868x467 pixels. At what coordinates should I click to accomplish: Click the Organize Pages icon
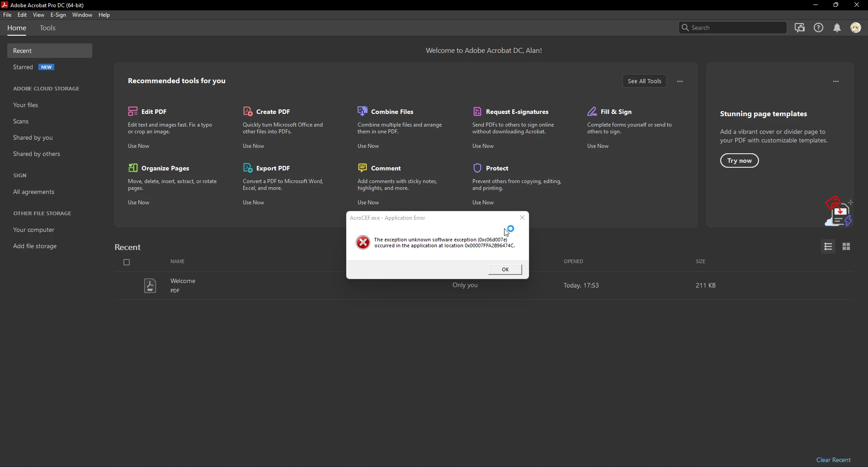click(133, 168)
